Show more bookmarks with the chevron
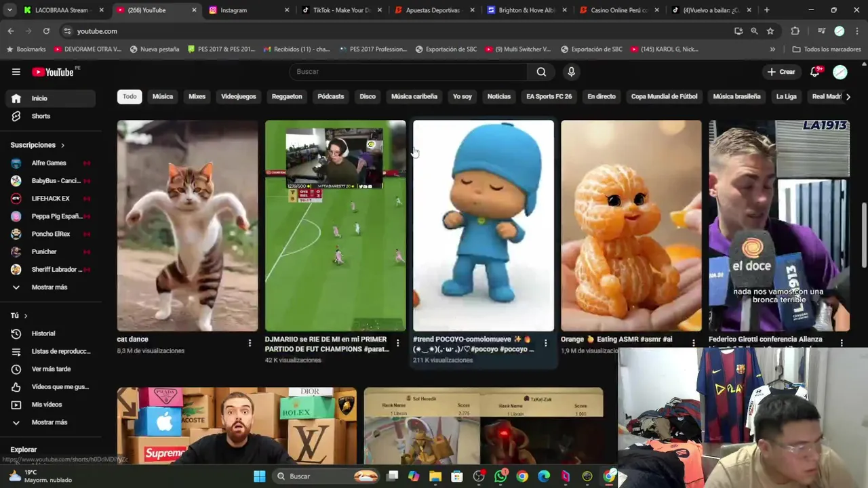Screen dimensions: 868x488 [x=772, y=49]
